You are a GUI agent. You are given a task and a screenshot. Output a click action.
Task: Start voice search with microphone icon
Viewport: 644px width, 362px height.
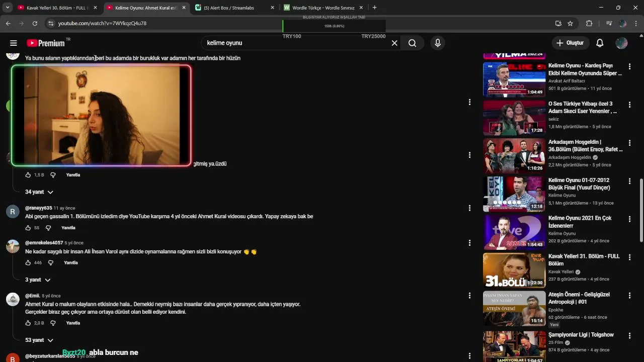[438, 43]
